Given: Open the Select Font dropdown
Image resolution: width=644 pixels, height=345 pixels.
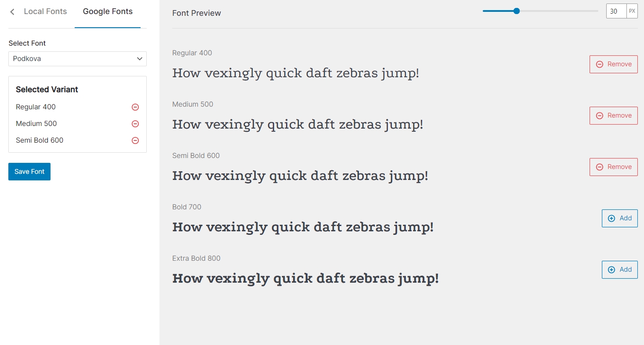Looking at the screenshot, I should (x=77, y=59).
